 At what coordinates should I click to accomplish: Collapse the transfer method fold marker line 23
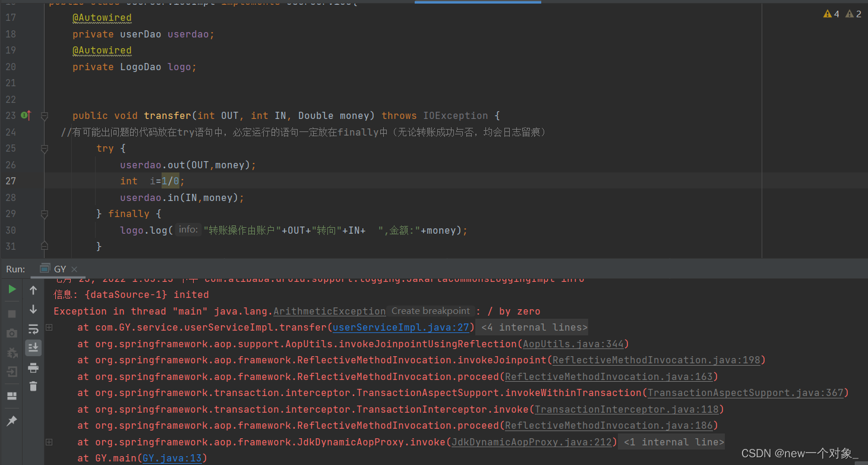pyautogui.click(x=45, y=116)
